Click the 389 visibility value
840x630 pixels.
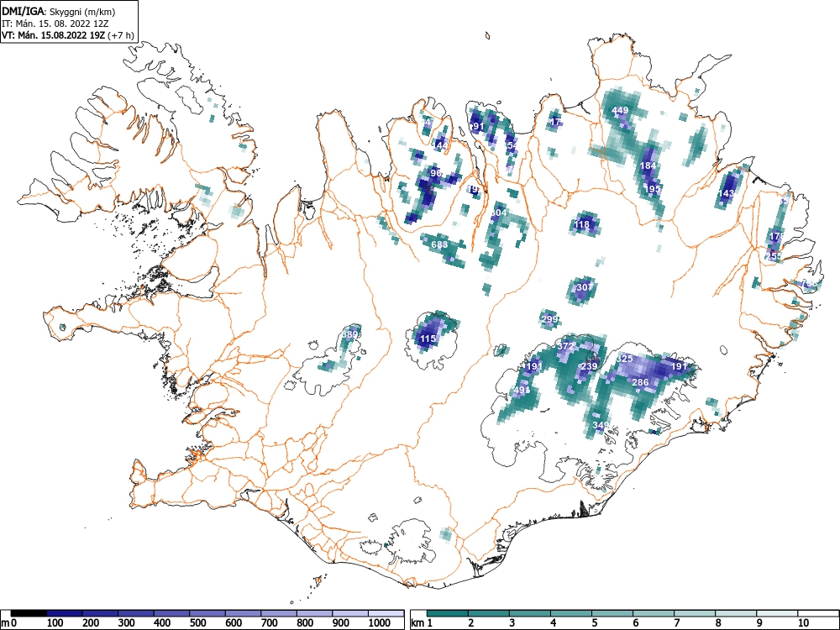coord(349,334)
